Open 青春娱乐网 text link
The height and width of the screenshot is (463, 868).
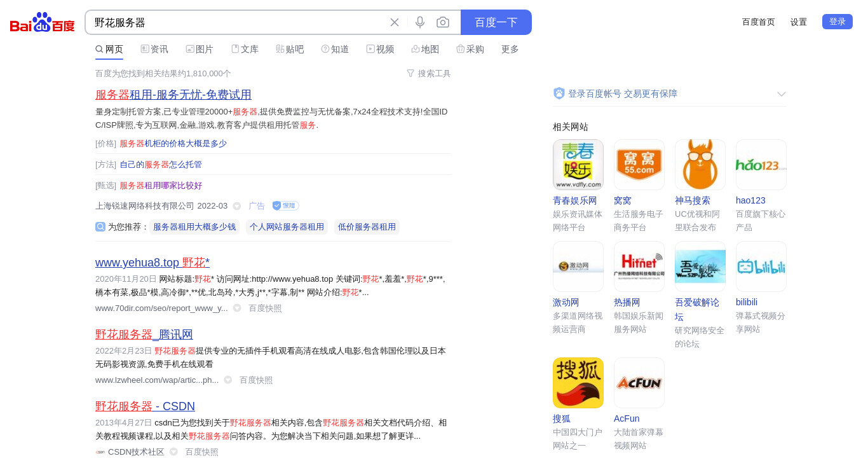coord(575,200)
